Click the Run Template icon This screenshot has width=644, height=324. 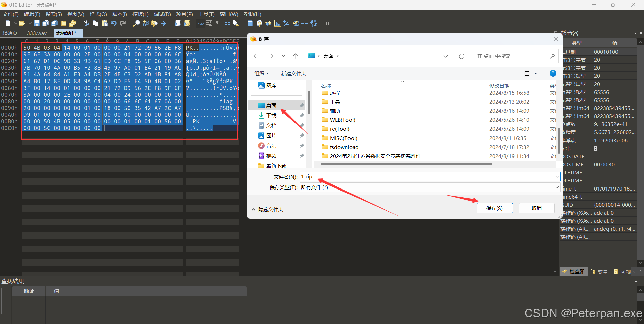pyautogui.click(x=187, y=23)
